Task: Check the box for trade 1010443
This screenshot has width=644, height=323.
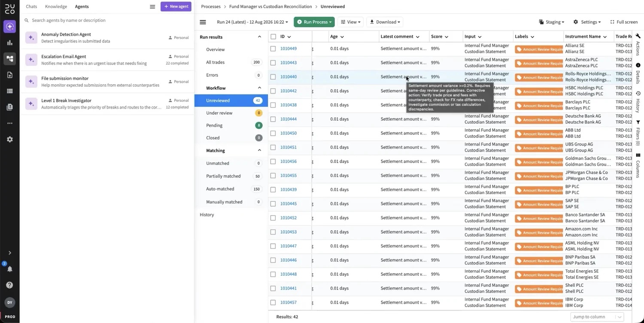Action: click(273, 63)
